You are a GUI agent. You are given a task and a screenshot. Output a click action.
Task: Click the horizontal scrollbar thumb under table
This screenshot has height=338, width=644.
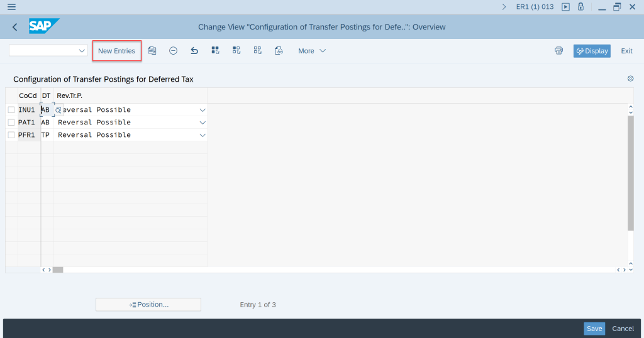click(x=58, y=270)
